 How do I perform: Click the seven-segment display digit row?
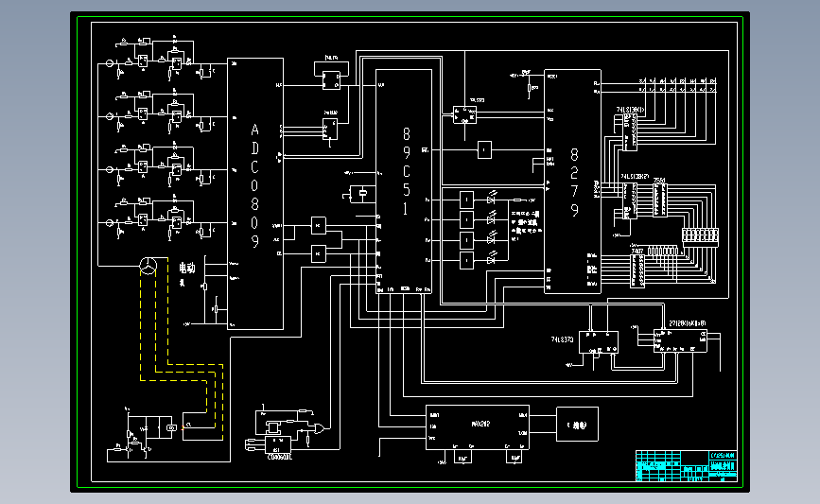point(700,235)
